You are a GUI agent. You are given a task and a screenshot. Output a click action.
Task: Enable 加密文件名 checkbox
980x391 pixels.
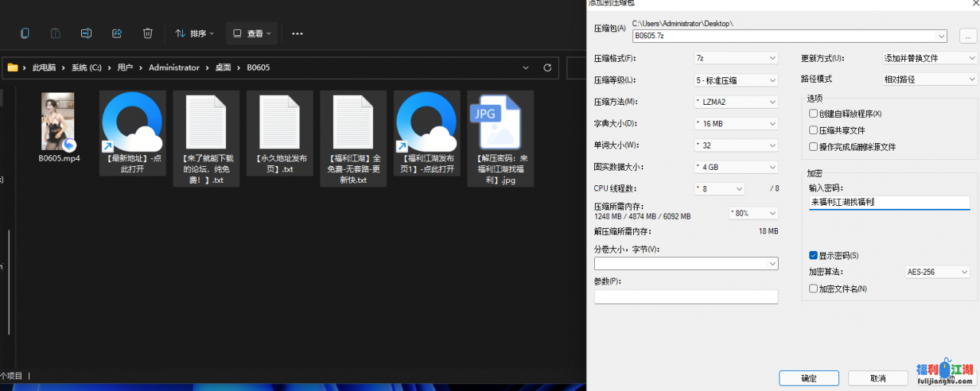pyautogui.click(x=813, y=288)
